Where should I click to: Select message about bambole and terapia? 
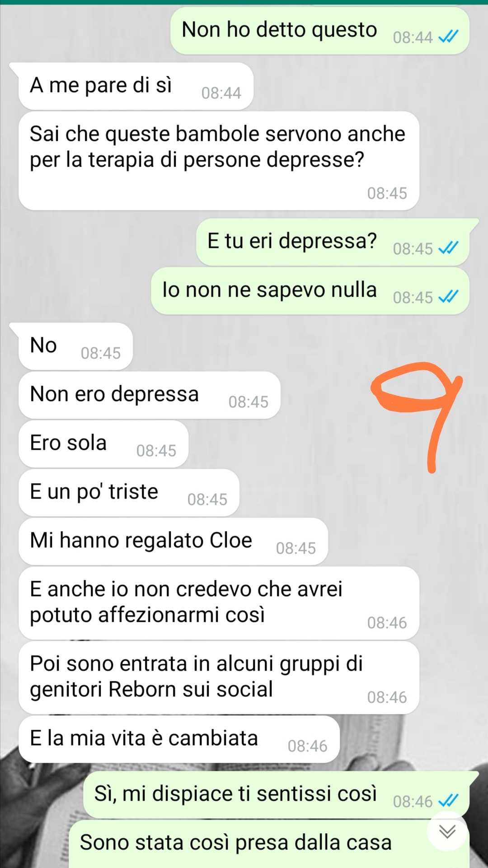219,161
